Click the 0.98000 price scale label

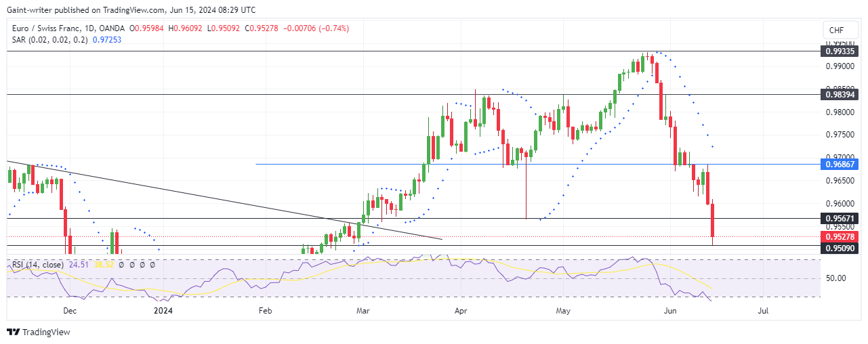tap(839, 112)
